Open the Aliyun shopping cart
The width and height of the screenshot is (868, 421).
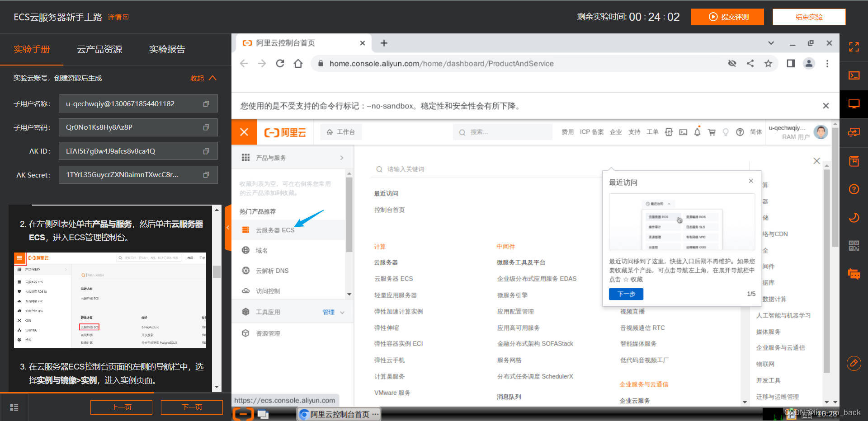[712, 132]
